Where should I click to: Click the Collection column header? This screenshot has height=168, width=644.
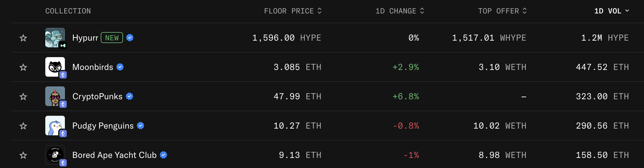point(68,11)
